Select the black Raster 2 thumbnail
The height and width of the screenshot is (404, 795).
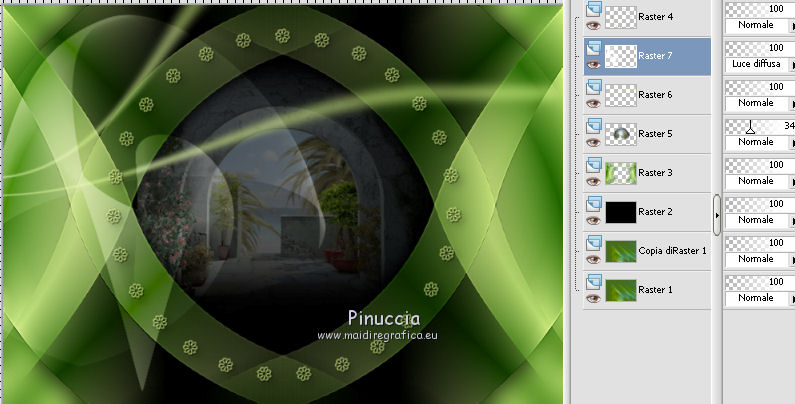click(x=621, y=212)
